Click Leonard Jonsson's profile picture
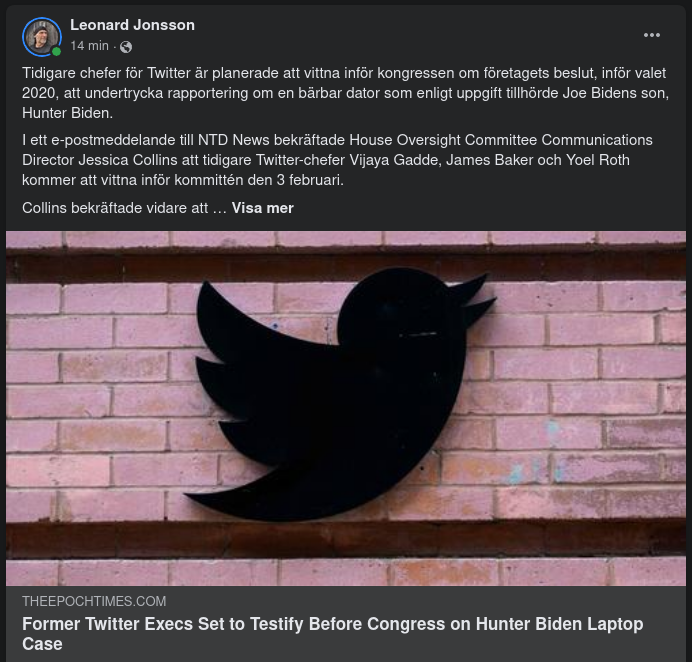The height and width of the screenshot is (662, 692). [x=42, y=36]
